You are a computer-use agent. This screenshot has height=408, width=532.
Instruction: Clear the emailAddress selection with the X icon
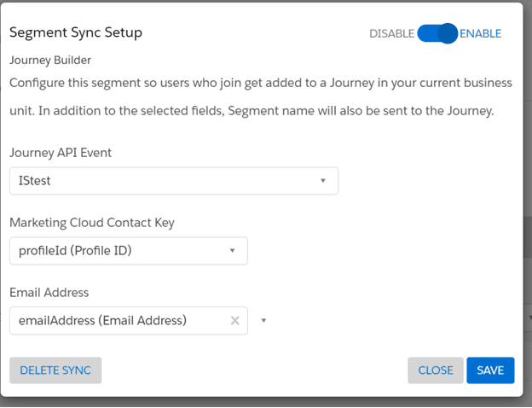234,321
